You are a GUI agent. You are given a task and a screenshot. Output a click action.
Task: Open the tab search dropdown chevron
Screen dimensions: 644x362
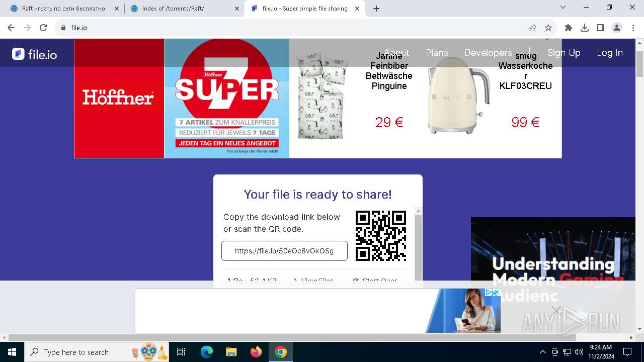563,7
